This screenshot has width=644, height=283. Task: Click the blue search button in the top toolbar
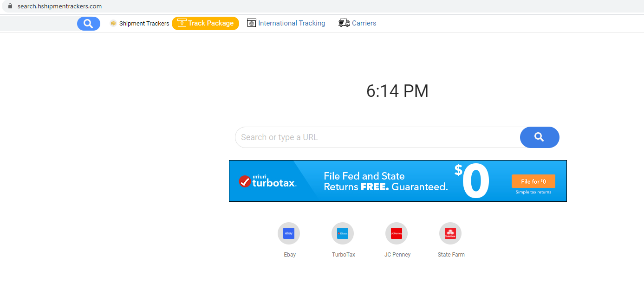point(89,24)
